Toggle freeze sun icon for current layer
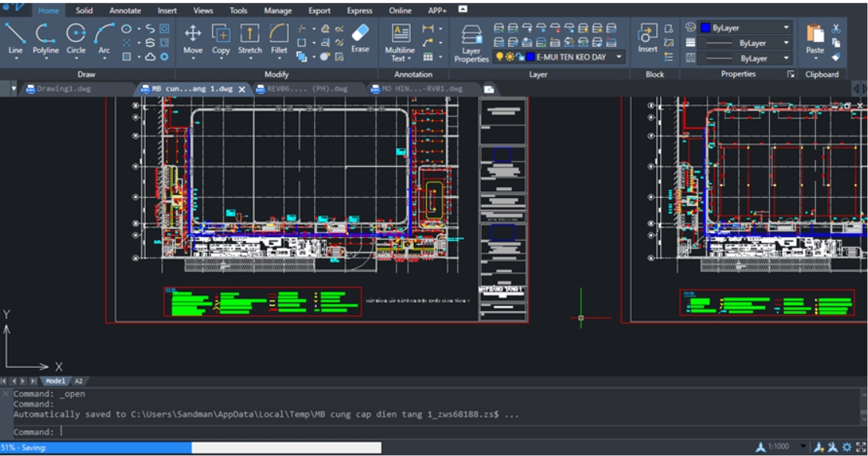This screenshot has width=868, height=456. (x=510, y=57)
